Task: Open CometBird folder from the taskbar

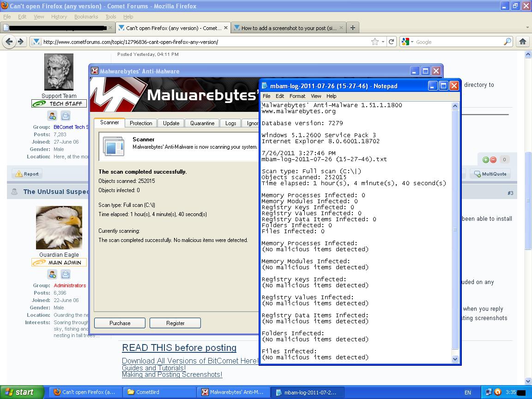Action: coord(148,392)
